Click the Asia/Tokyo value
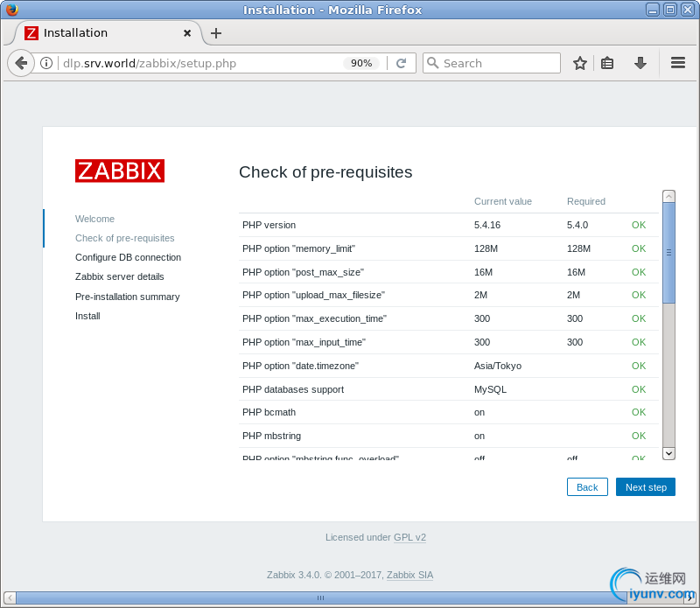 (x=498, y=366)
